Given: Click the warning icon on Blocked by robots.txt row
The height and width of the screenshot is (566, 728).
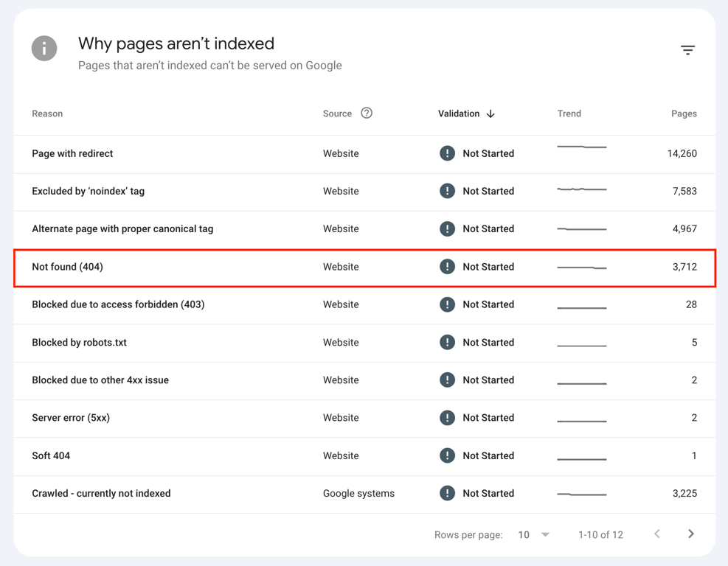Looking at the screenshot, I should click(x=448, y=342).
